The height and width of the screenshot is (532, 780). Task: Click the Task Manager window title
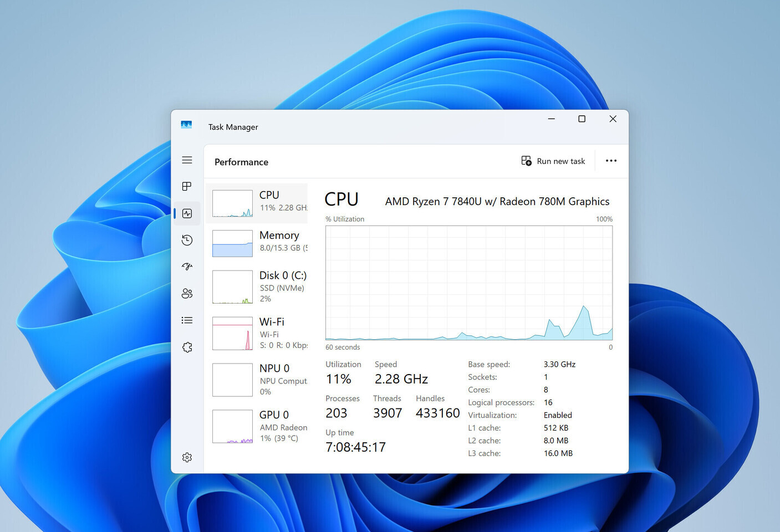pos(233,127)
